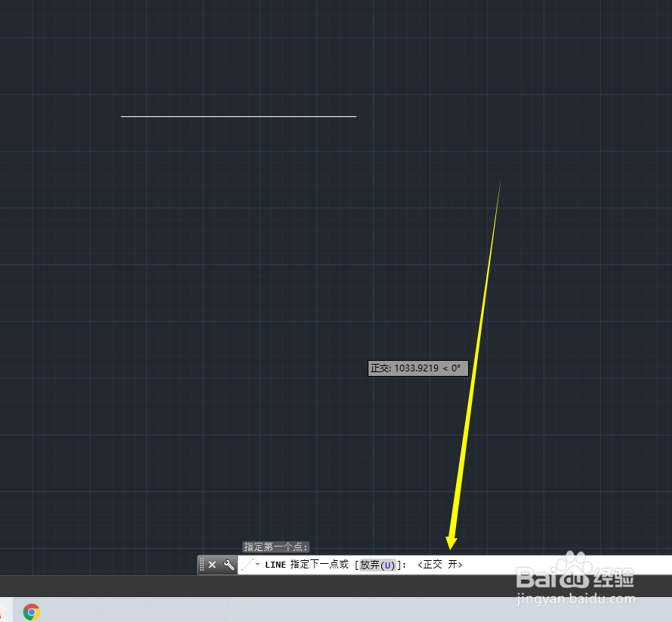Click the LINE command icon in command bar
This screenshot has height=622, width=672.
[x=248, y=565]
